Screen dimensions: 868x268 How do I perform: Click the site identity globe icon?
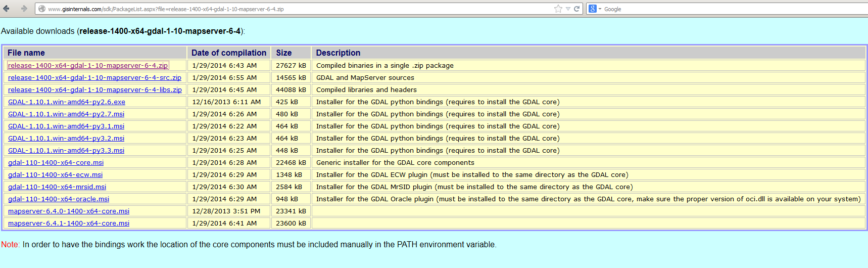click(x=42, y=9)
